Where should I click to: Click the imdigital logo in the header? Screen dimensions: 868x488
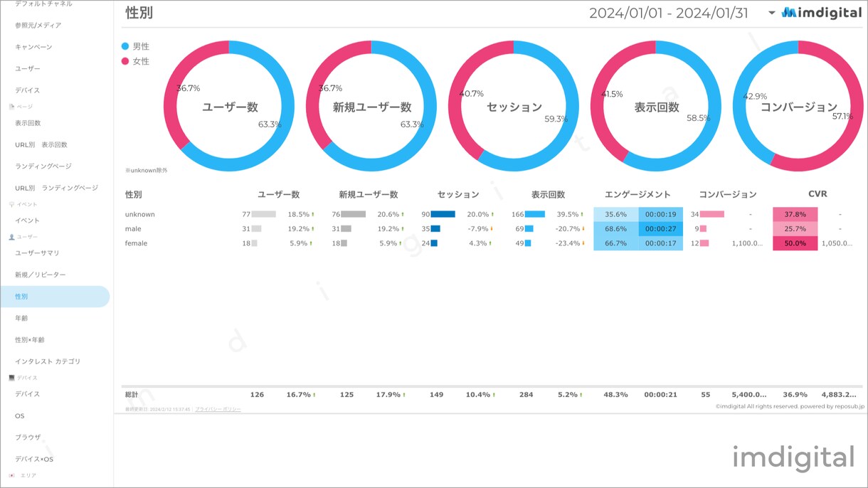point(821,13)
